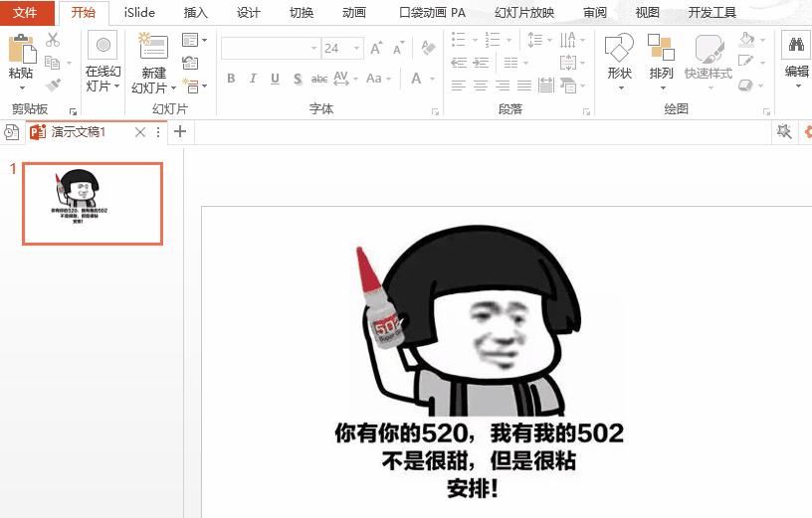Screen dimensions: 812x518
Task: Toggle strikethrough formatting
Action: pyautogui.click(x=319, y=79)
